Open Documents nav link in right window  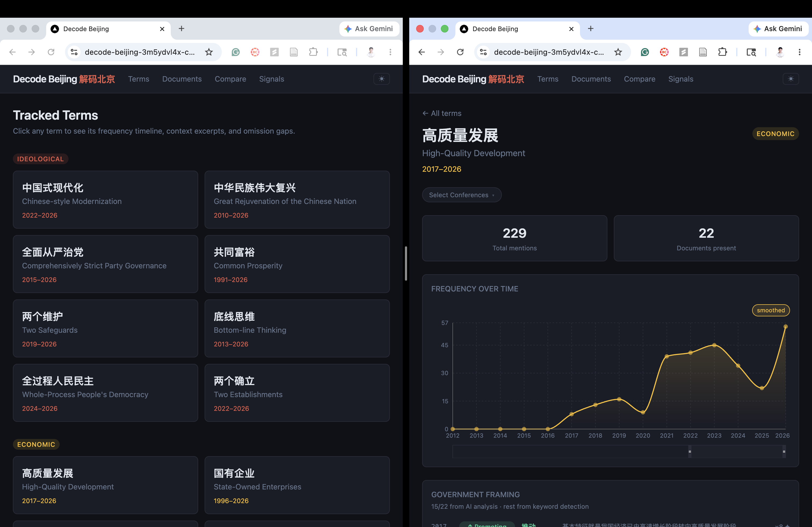click(x=591, y=79)
